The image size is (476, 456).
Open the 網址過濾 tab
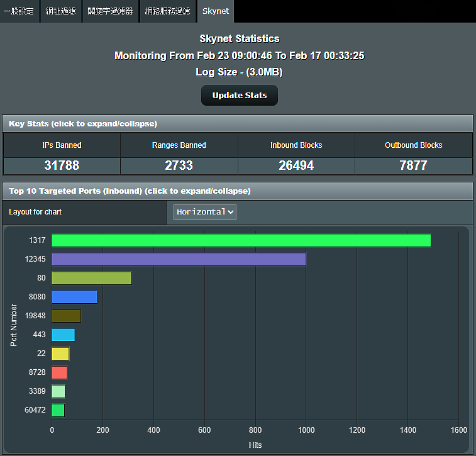click(x=61, y=11)
